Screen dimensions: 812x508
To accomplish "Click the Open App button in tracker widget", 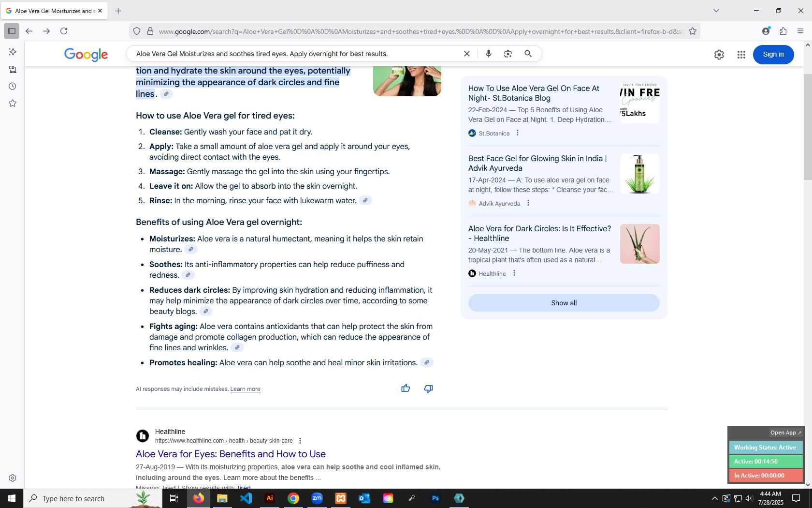I will point(785,433).
